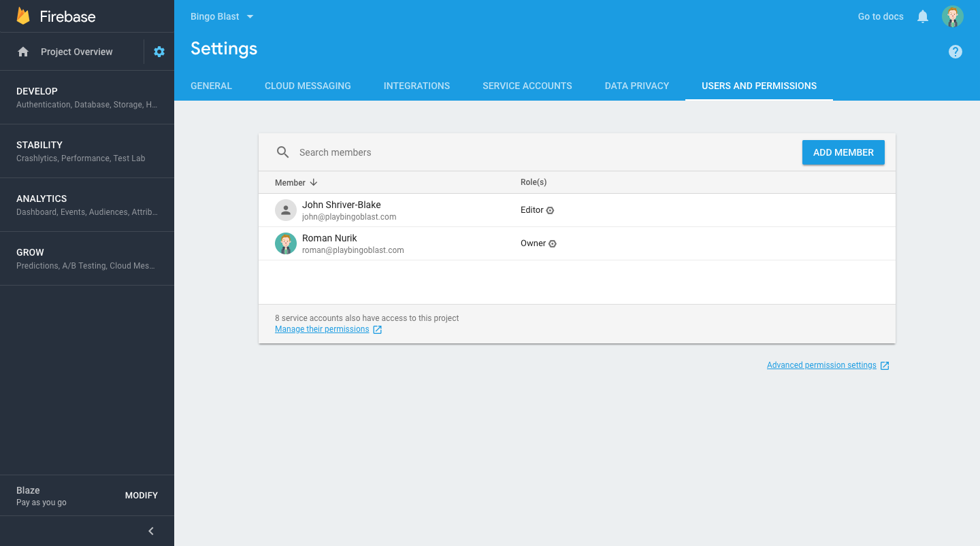Open the Service Accounts tab
The width and height of the screenshot is (980, 546).
point(527,86)
